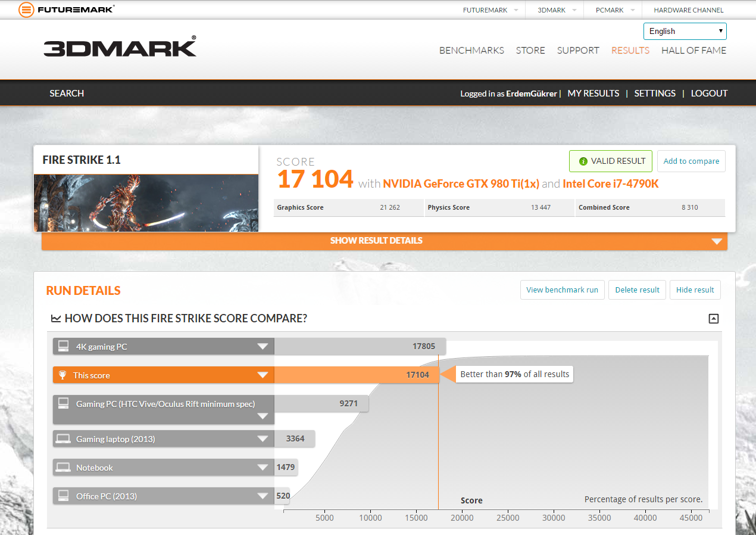Image resolution: width=756 pixels, height=535 pixels.
Task: Click the Futuremark orange circle logo
Action: coord(26,10)
